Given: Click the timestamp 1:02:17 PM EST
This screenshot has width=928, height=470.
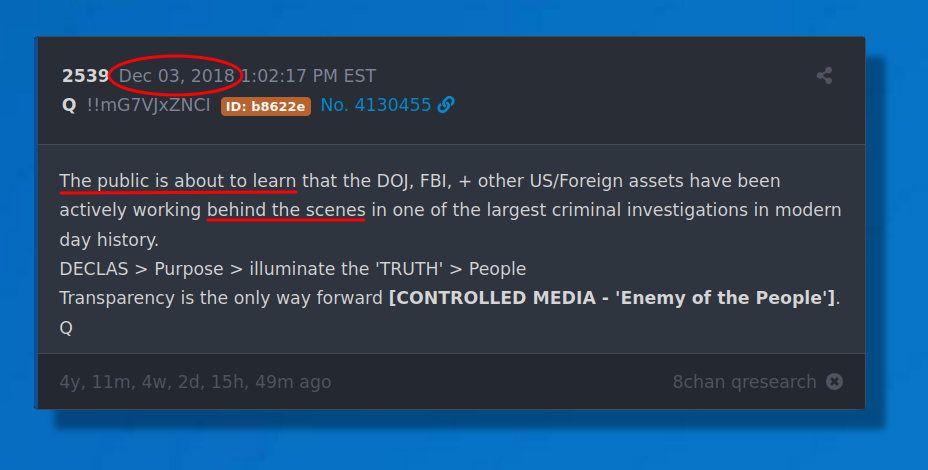Looking at the screenshot, I should (x=308, y=76).
